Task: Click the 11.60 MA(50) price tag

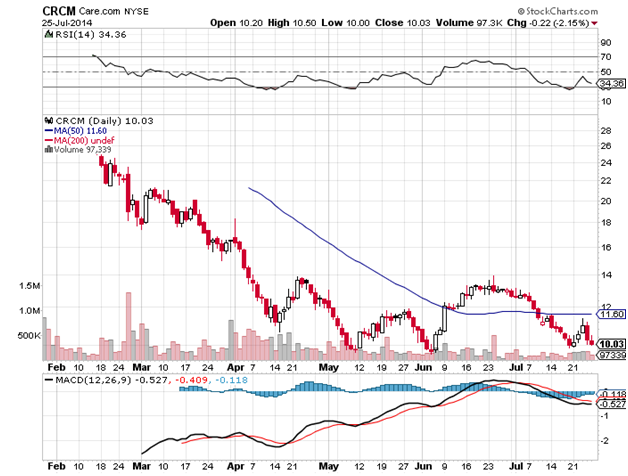Action: coord(608,314)
